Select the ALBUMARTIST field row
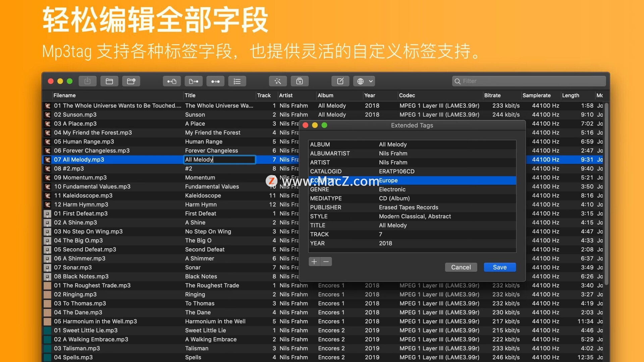Screen dimensions: 644x362 point(412,154)
